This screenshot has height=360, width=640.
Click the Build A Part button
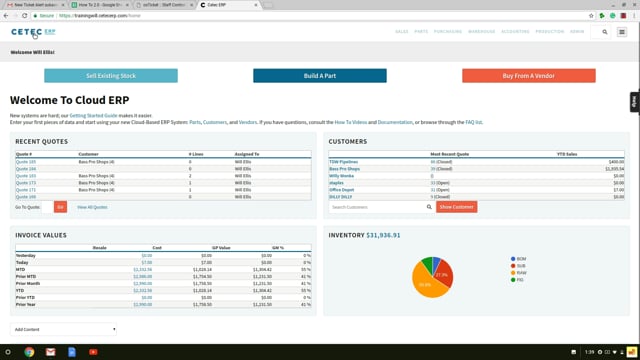[x=320, y=76]
